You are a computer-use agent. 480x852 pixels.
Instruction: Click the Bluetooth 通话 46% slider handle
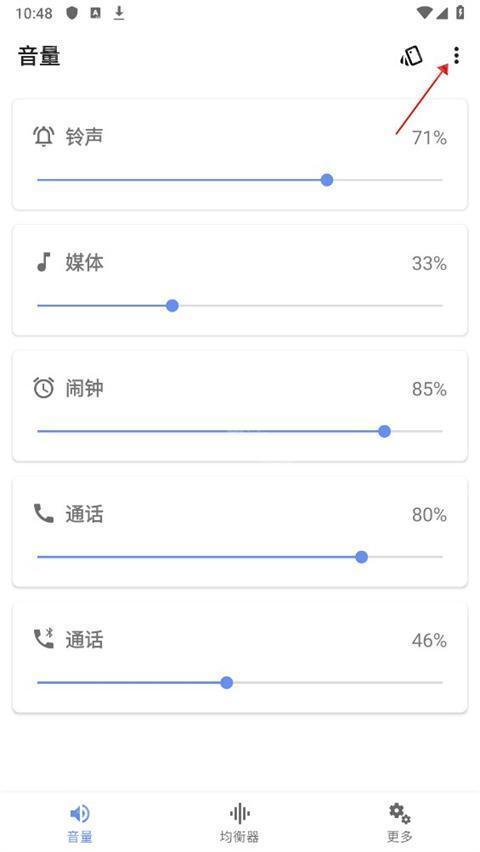(227, 682)
